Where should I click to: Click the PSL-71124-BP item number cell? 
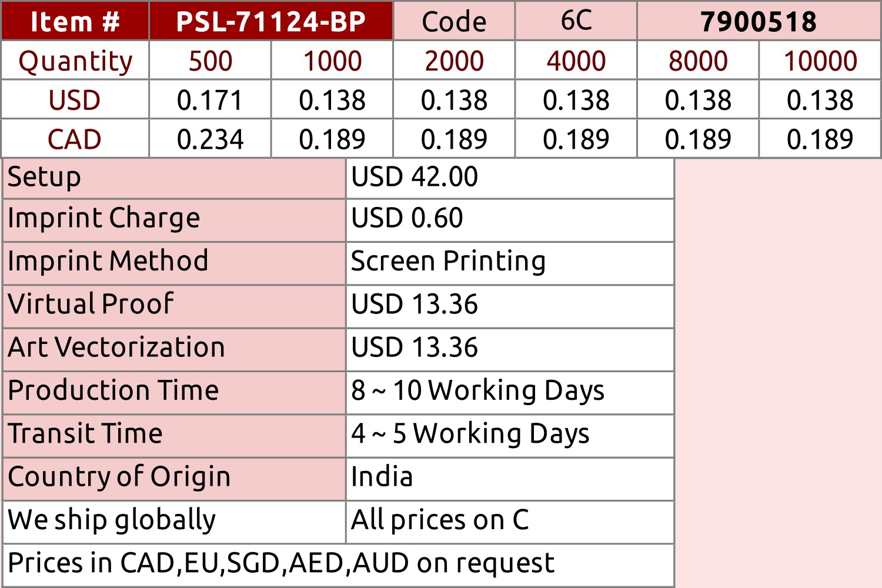(271, 21)
